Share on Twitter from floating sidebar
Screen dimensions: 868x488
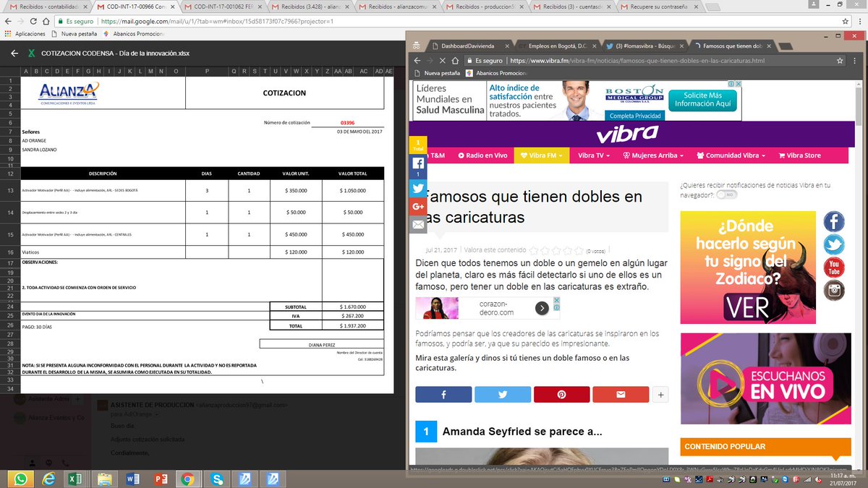click(x=418, y=188)
